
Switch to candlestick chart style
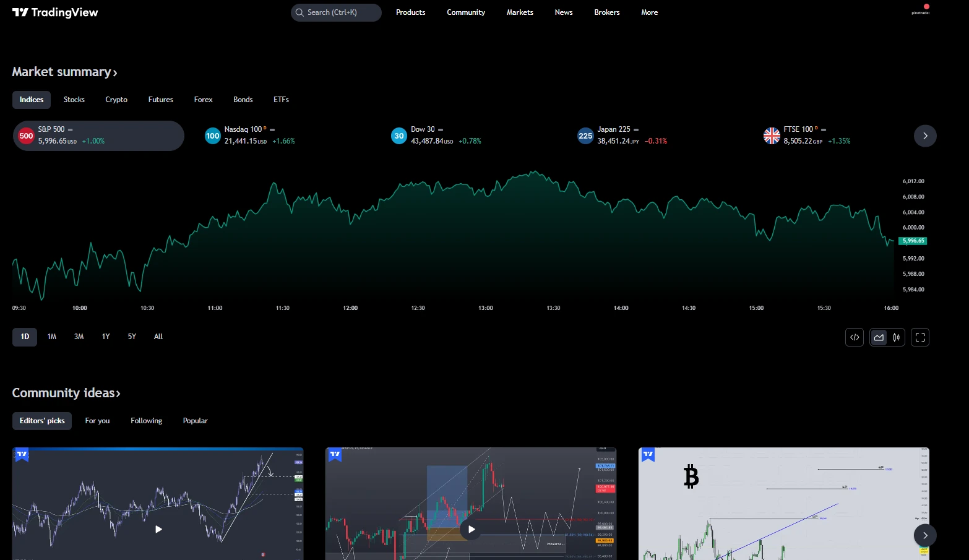click(896, 337)
